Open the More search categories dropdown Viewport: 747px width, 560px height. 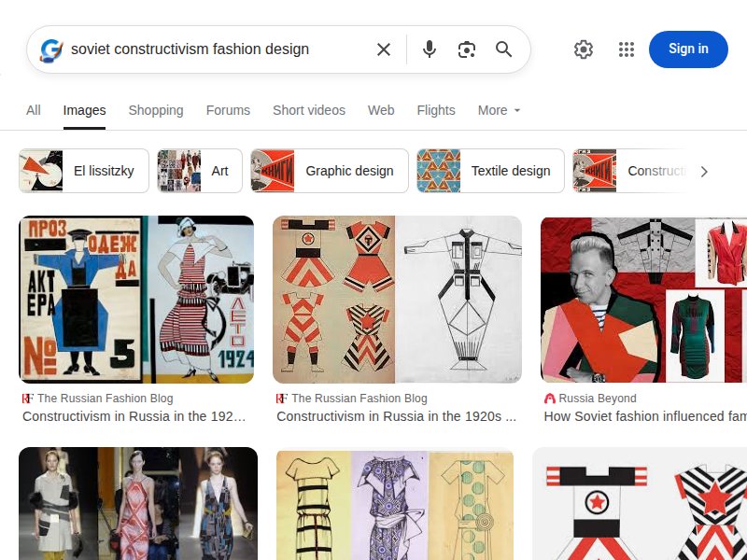click(499, 110)
